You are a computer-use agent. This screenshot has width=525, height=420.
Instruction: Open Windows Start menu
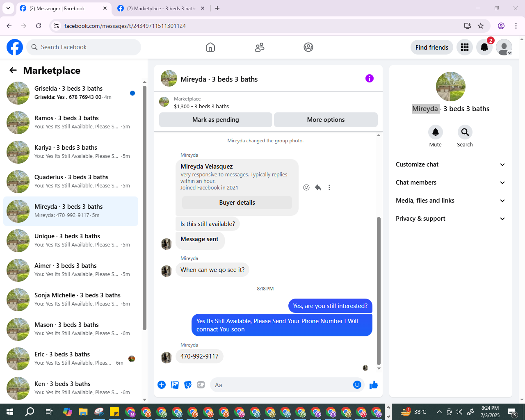[10, 412]
